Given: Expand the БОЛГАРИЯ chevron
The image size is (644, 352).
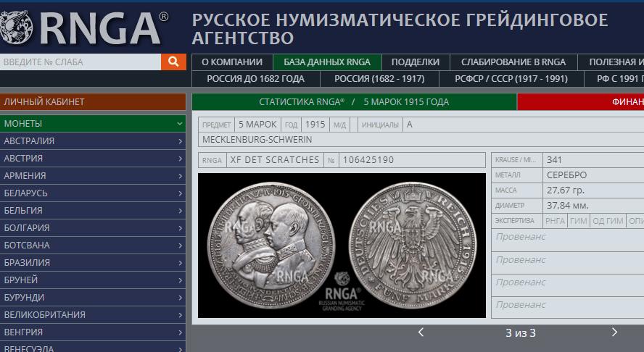Looking at the screenshot, I should [180, 228].
